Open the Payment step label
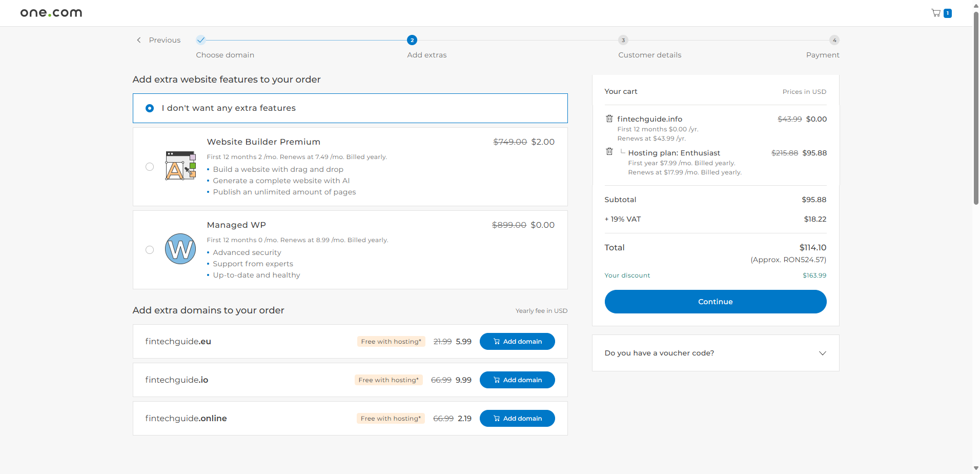The image size is (980, 474). pos(823,55)
